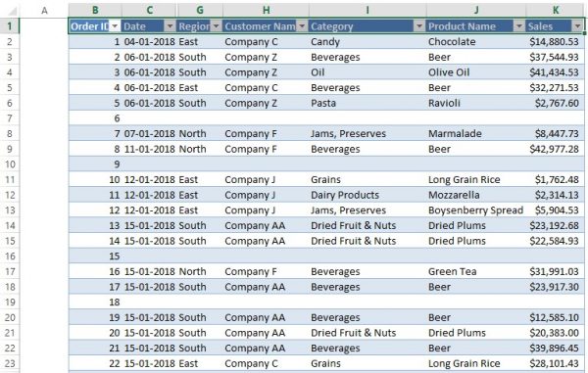588x373 pixels.
Task: Click the cell containing Olive Oil
Action: tap(475, 72)
